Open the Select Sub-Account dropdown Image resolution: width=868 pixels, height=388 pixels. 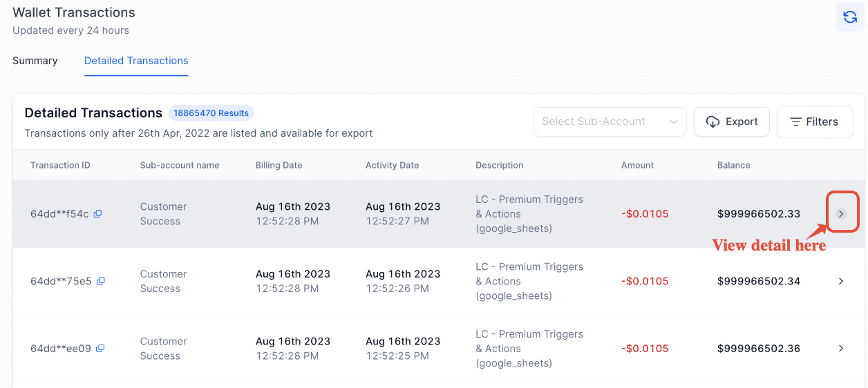tap(610, 122)
